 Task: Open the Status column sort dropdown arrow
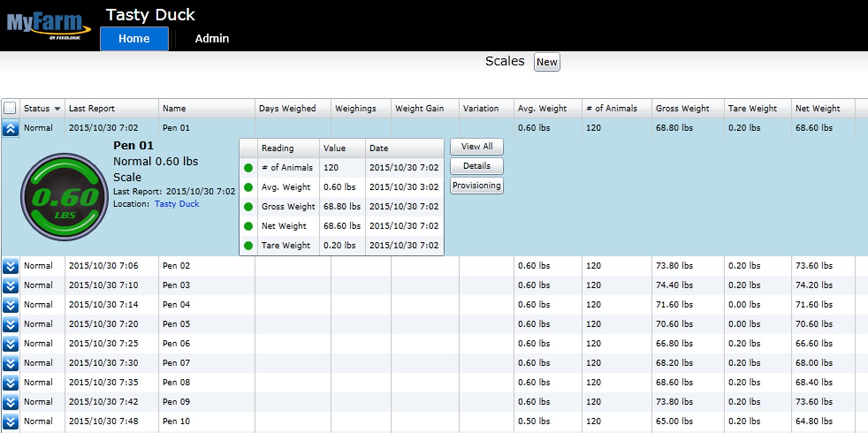[57, 108]
